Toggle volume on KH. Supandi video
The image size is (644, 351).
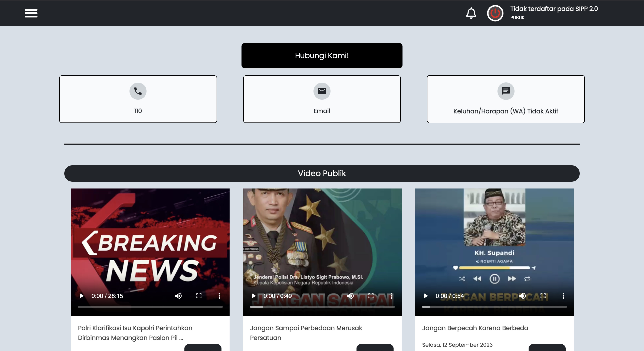click(522, 296)
